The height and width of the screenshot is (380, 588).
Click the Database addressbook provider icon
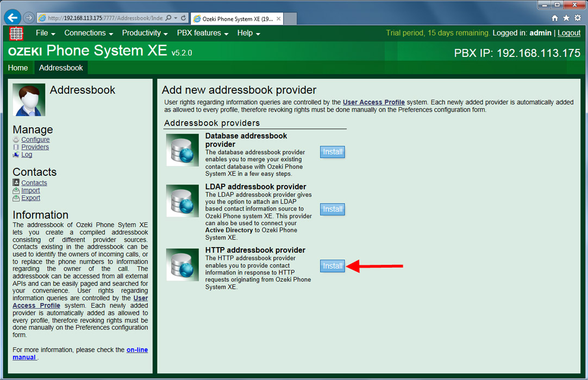coord(182,150)
